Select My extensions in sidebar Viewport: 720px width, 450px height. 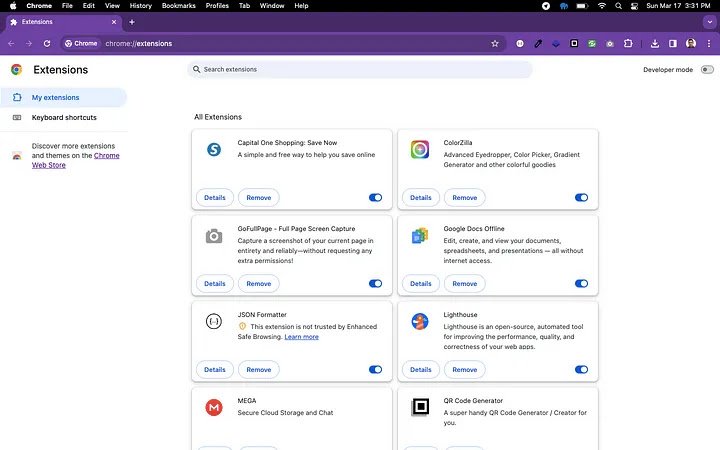point(63,97)
